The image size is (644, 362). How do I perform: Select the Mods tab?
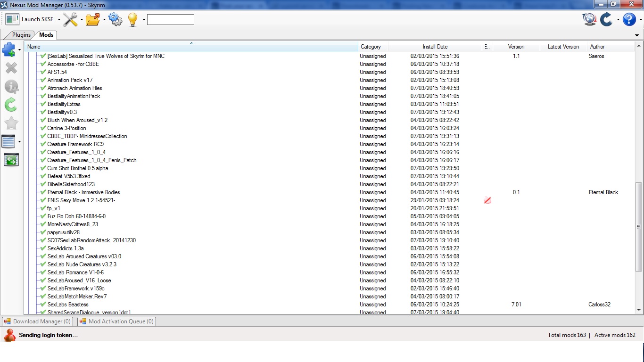click(x=46, y=35)
